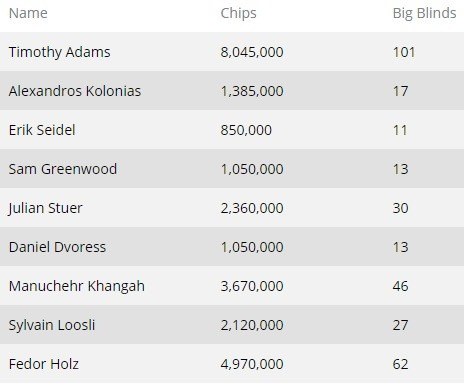The width and height of the screenshot is (464, 385).
Task: Click the 62 big blinds value
Action: [400, 364]
